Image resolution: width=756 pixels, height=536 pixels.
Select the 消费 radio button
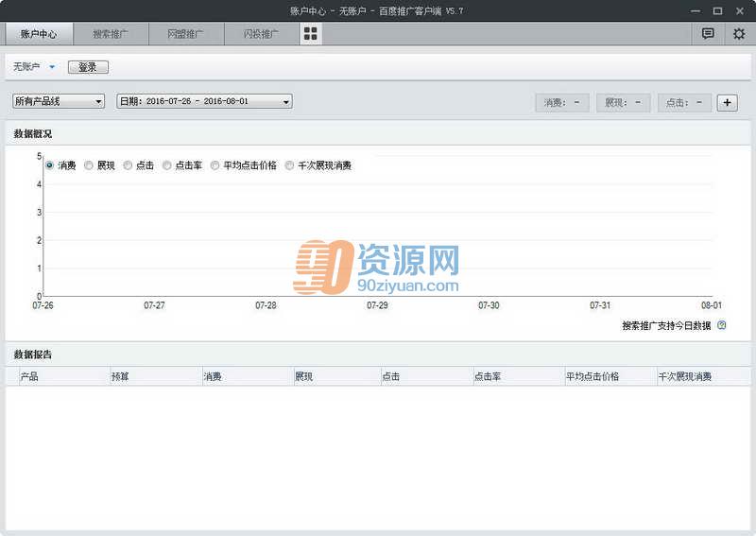click(x=49, y=165)
